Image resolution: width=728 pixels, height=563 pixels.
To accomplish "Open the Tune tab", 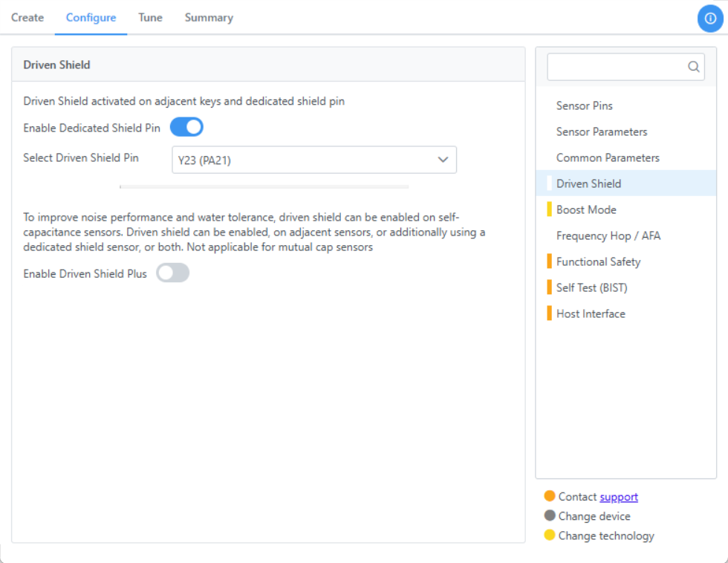I will [150, 18].
